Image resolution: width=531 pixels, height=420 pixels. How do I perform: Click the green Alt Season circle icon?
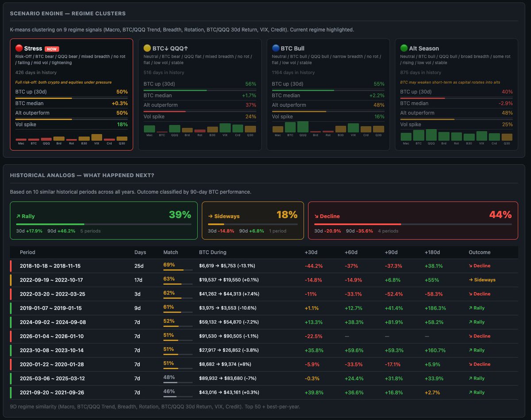click(404, 48)
